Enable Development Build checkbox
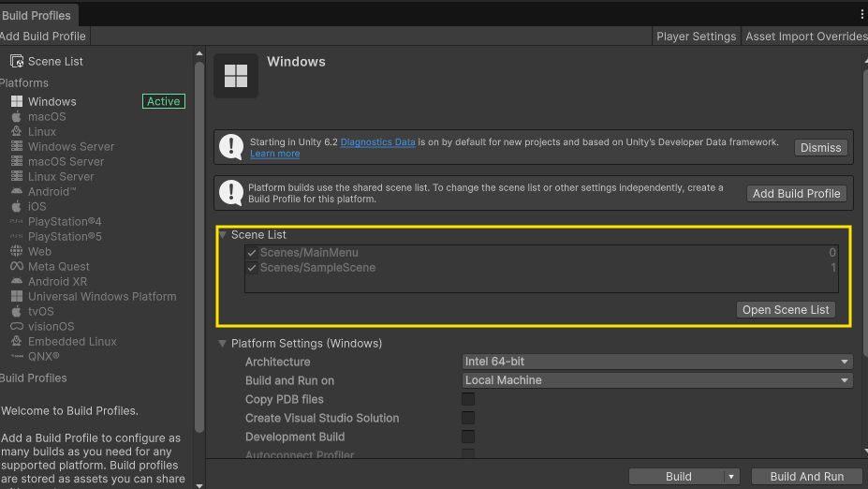868x489 pixels. click(x=468, y=437)
